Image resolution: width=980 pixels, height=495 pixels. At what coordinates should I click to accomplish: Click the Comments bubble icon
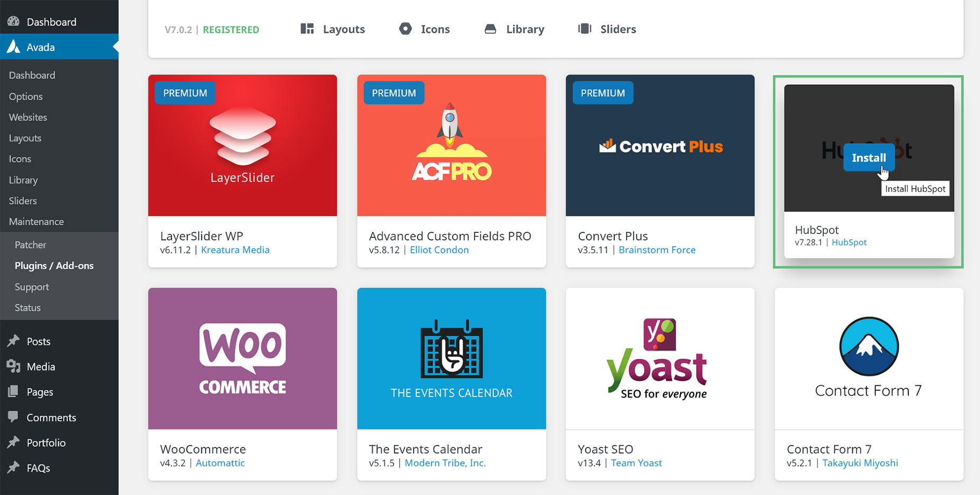13,417
